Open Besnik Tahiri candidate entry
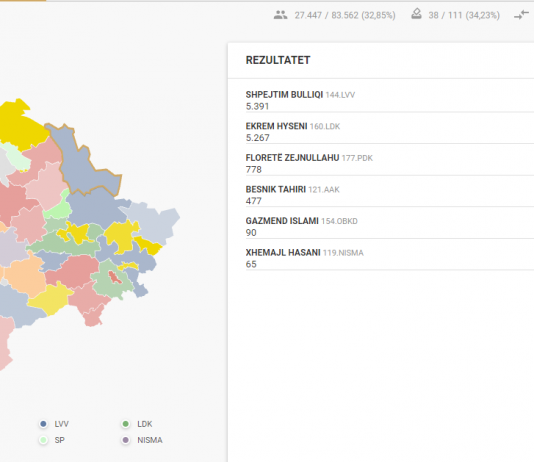The image size is (534, 462). point(390,195)
